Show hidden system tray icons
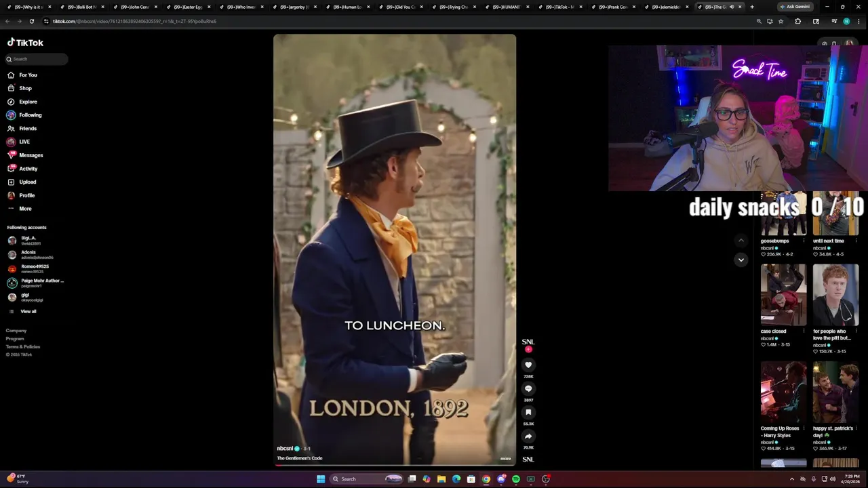The width and height of the screenshot is (868, 488). (792, 479)
